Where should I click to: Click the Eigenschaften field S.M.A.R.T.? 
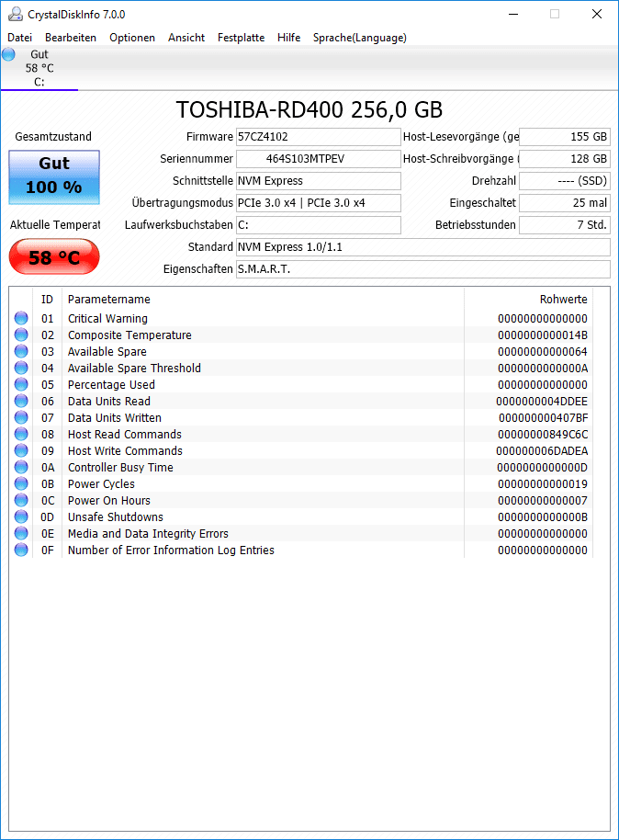[x=423, y=269]
